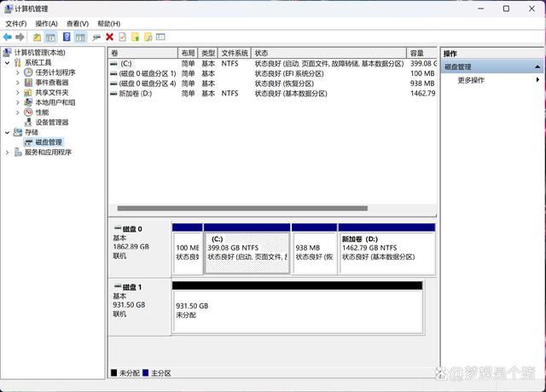This screenshot has height=392, width=546.
Task: Sort by the 容量 column header
Action: (421, 53)
